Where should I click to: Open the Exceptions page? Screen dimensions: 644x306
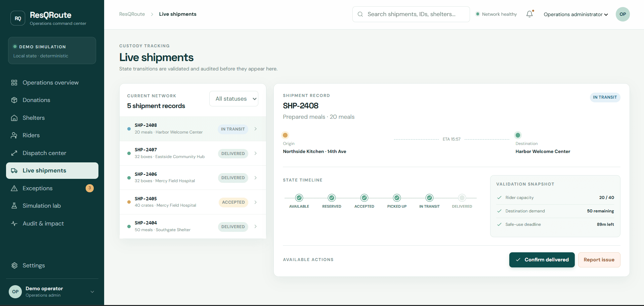52,188
